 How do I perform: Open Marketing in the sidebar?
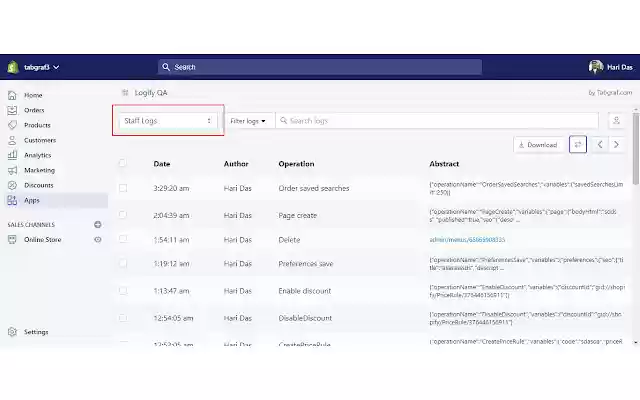coord(39,170)
